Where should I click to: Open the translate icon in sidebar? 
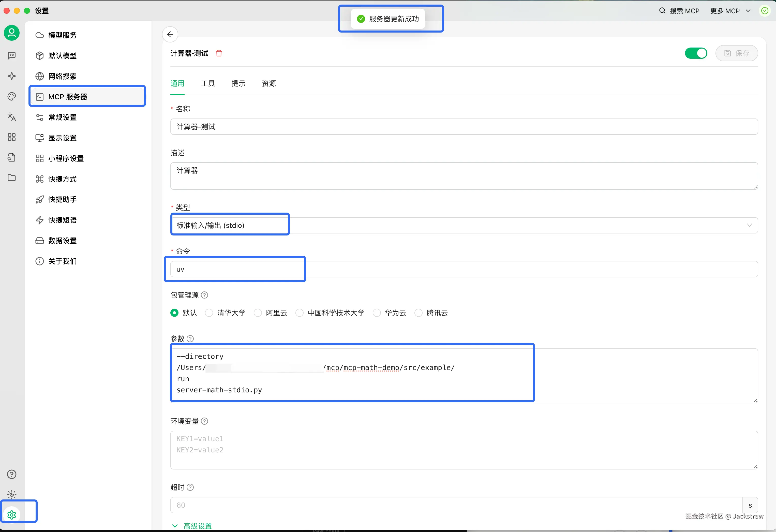12,116
